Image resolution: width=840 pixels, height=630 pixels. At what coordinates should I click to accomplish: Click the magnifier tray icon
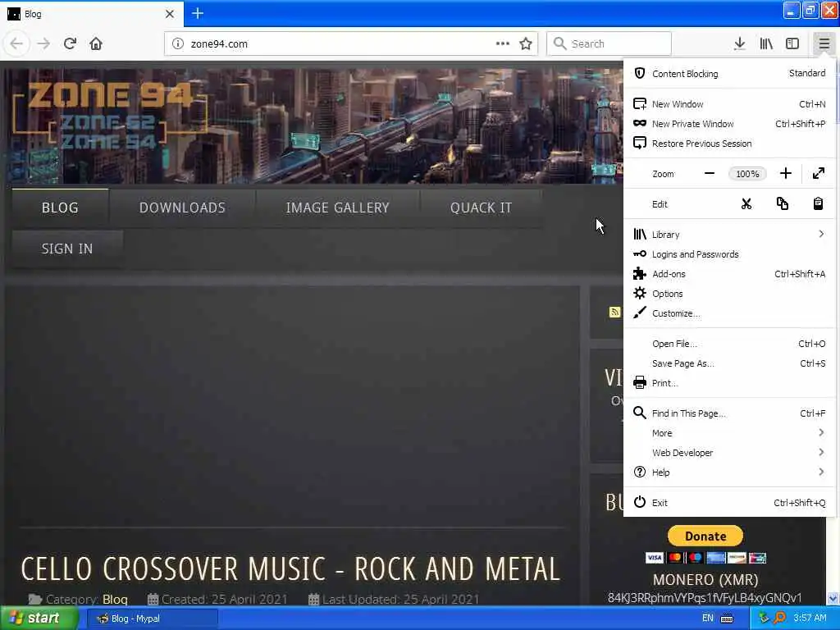point(780,619)
